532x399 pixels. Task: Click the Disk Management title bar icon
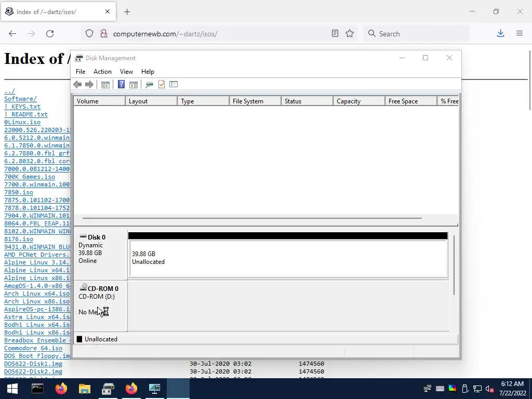click(79, 58)
